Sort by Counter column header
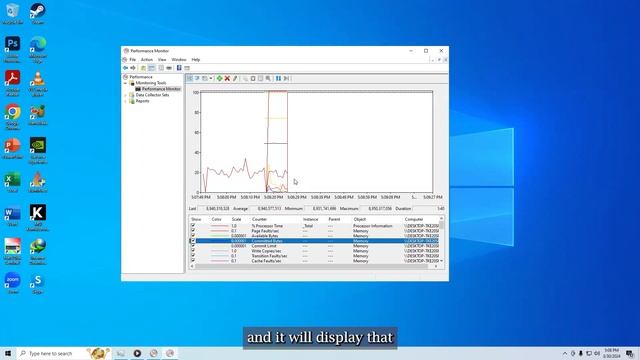 260,219
